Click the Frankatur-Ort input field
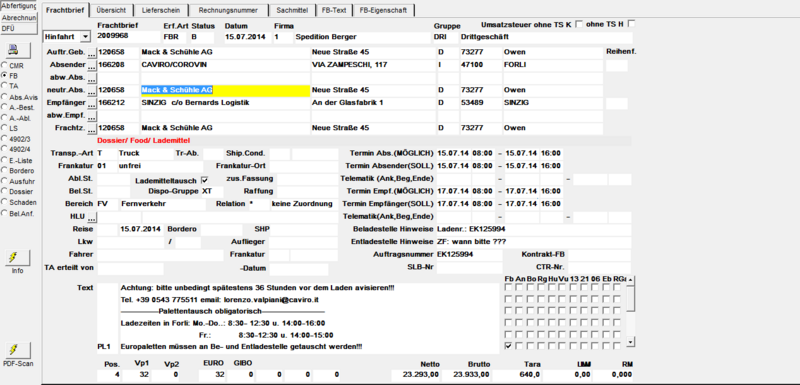The height and width of the screenshot is (385, 800). (303, 166)
